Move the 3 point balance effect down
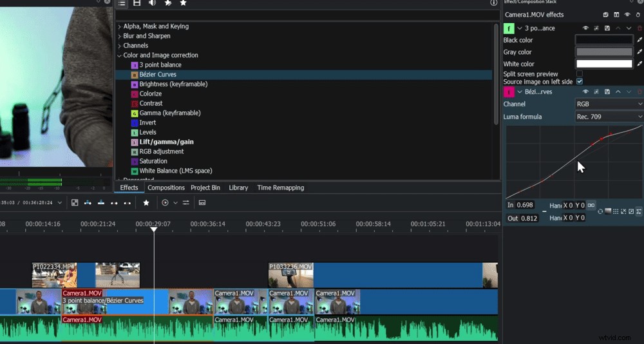This screenshot has width=644, height=344. coord(629,28)
